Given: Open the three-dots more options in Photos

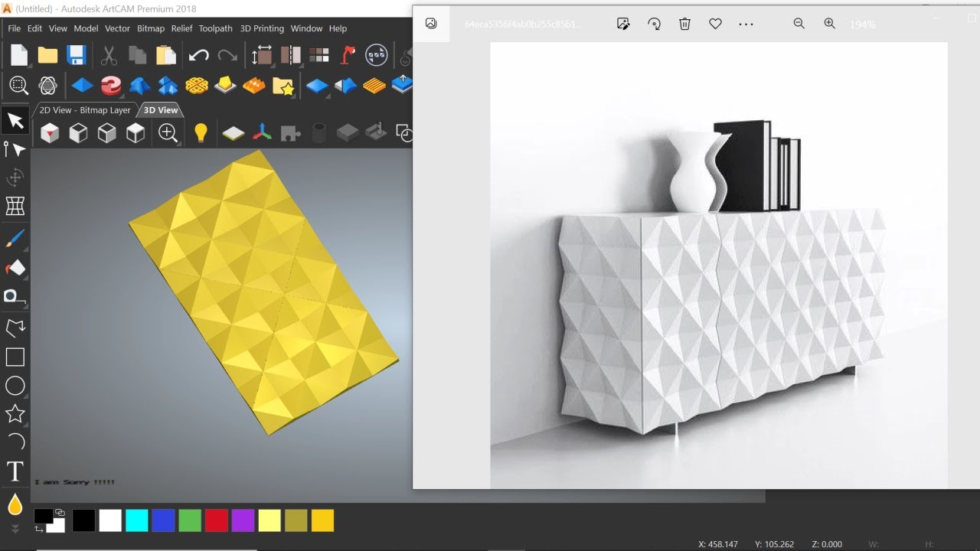Looking at the screenshot, I should click(x=746, y=24).
